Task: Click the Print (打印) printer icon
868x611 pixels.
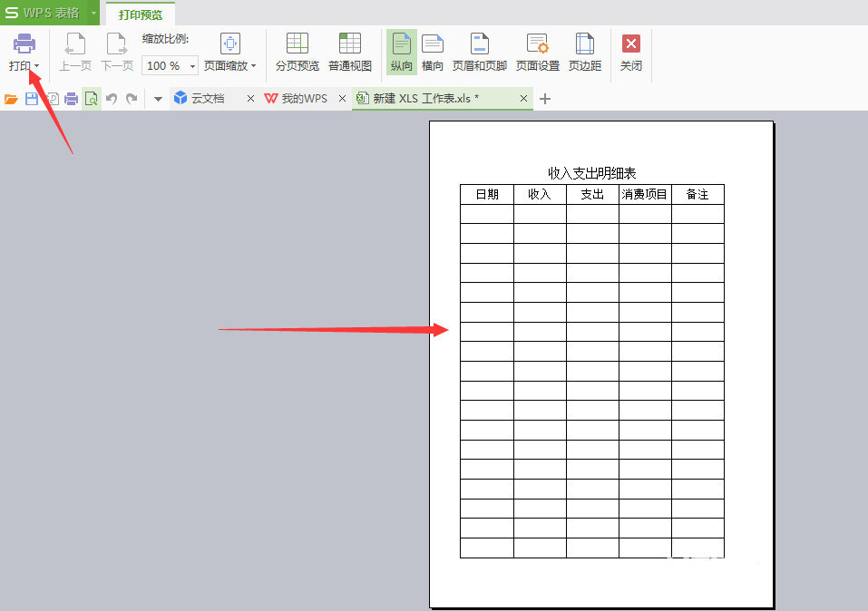Action: coord(24,44)
